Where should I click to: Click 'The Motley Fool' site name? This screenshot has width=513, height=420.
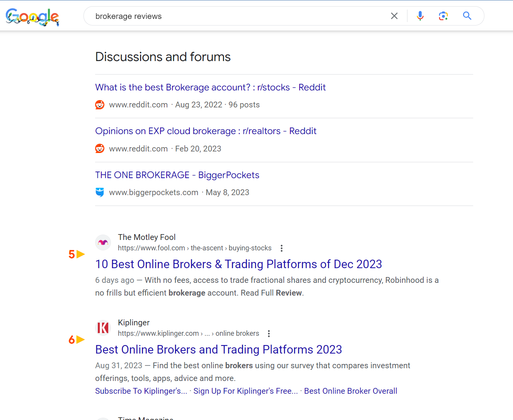pyautogui.click(x=147, y=237)
